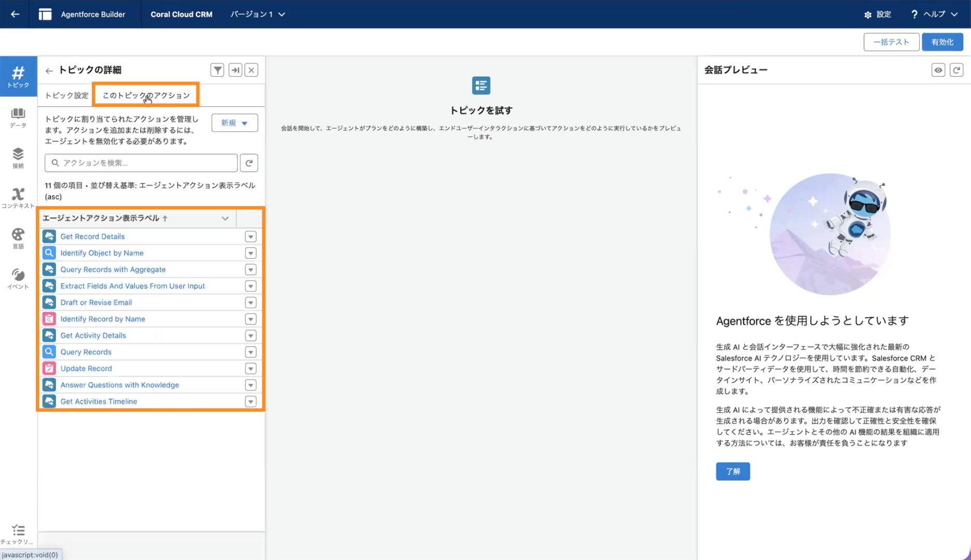The image size is (971, 560).
Task: Open row menu for Get Activity Details
Action: click(x=251, y=336)
